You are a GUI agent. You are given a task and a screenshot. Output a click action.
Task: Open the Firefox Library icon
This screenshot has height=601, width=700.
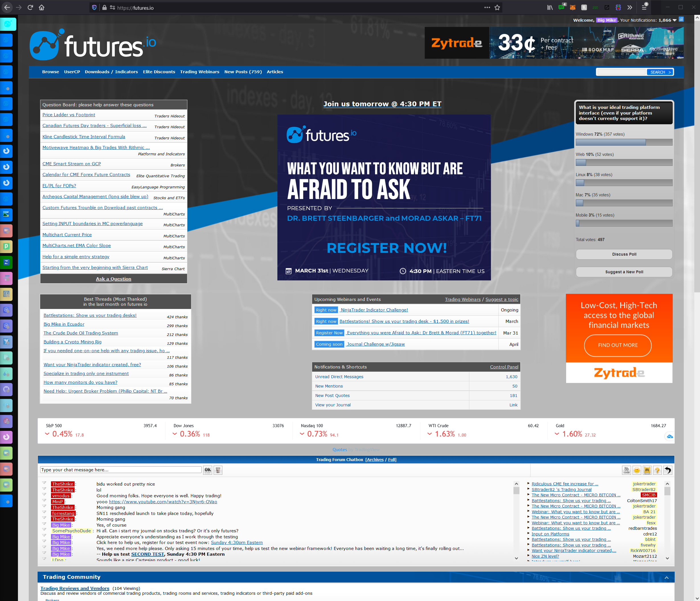tap(550, 7)
